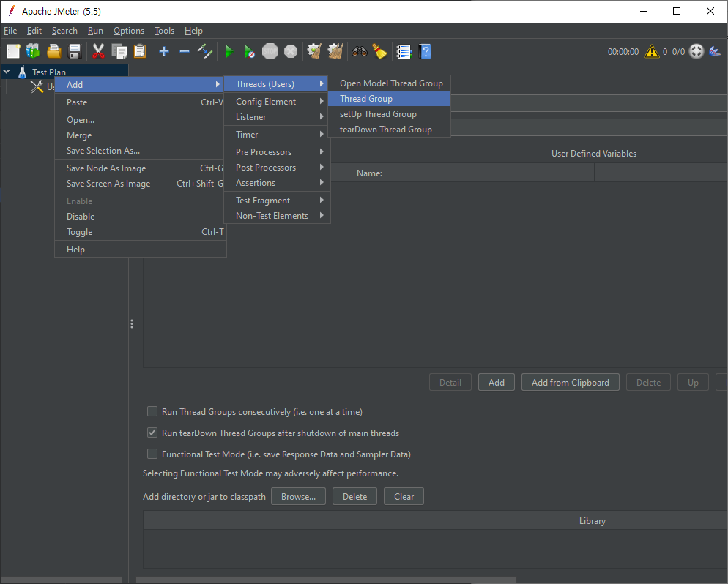Choose Open Model Thread Group

(x=389, y=83)
